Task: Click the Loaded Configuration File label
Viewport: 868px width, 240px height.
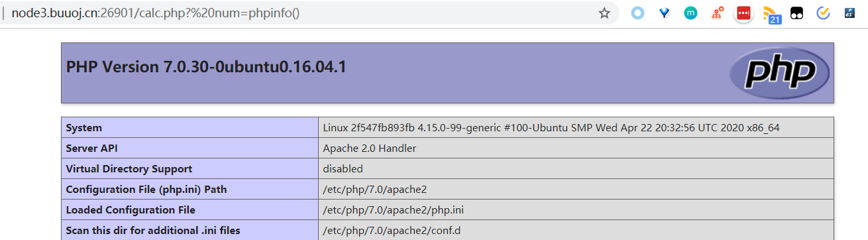Action: pyautogui.click(x=131, y=210)
